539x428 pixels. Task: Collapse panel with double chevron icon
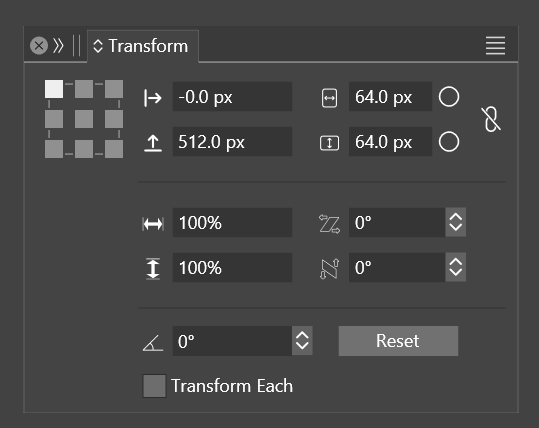[x=58, y=45]
